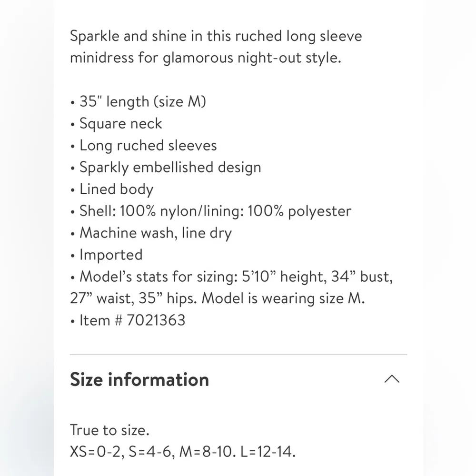Click the Long ruched sleeves bullet
476x476 pixels.
pos(148,145)
